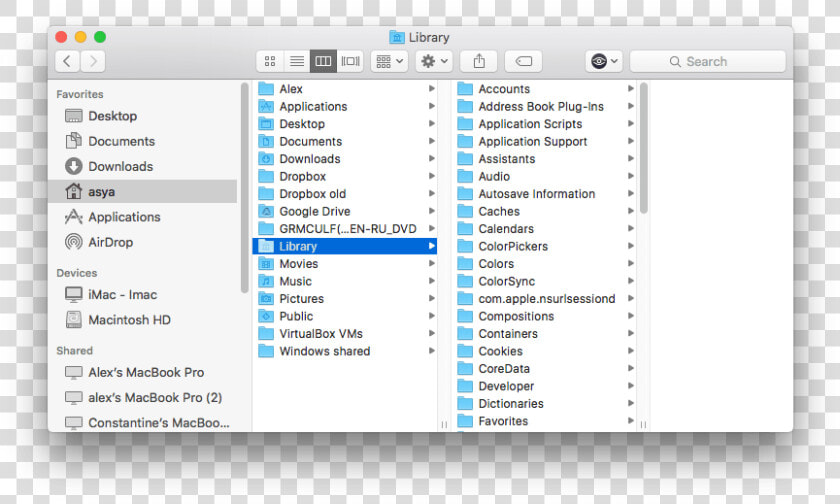Expand arrow next to Accounts folder

click(x=631, y=89)
